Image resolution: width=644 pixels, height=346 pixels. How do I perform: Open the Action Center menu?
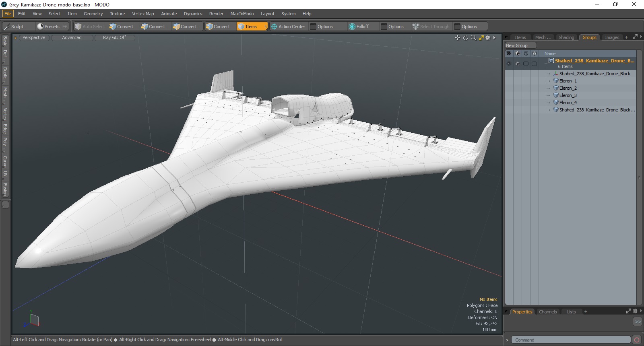point(288,27)
